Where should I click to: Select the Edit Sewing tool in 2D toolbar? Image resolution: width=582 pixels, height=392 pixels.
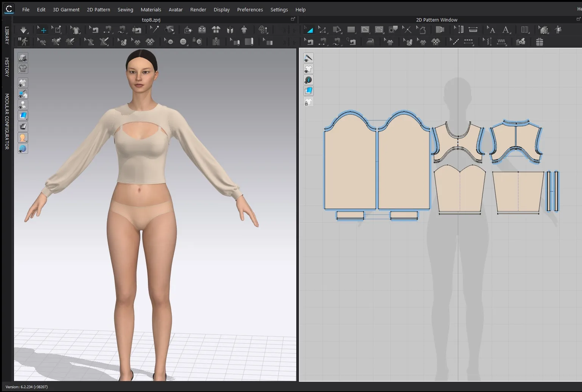[309, 42]
